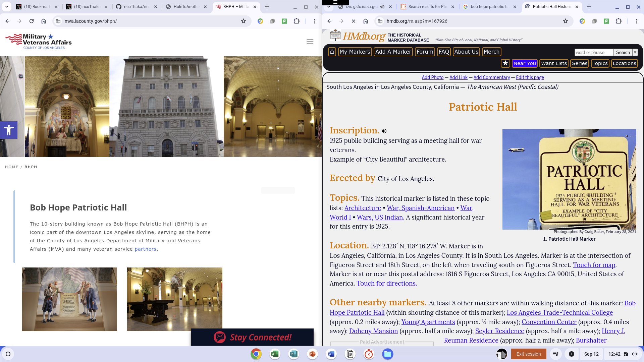This screenshot has height=362, width=644.
Task: Open the Touch for map link
Action: point(594,265)
